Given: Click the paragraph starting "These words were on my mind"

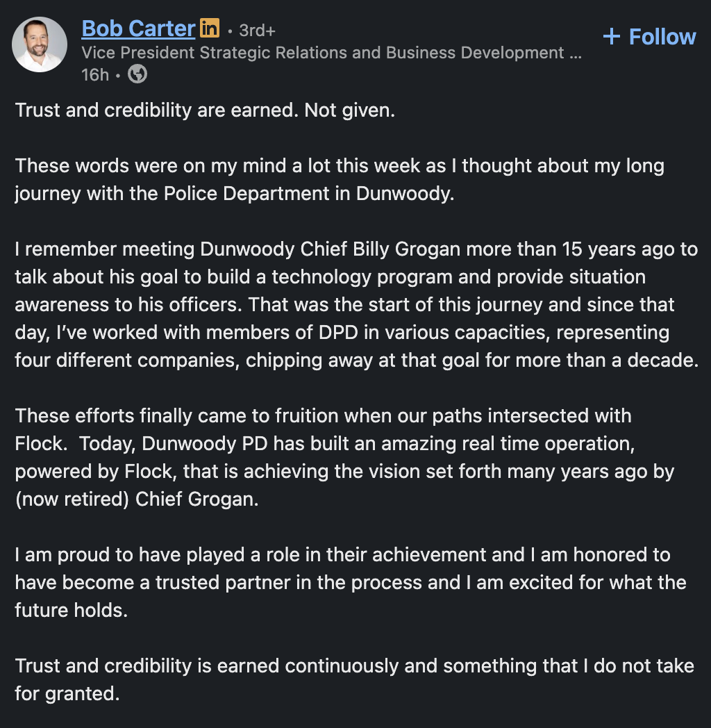Looking at the screenshot, I should (x=339, y=179).
